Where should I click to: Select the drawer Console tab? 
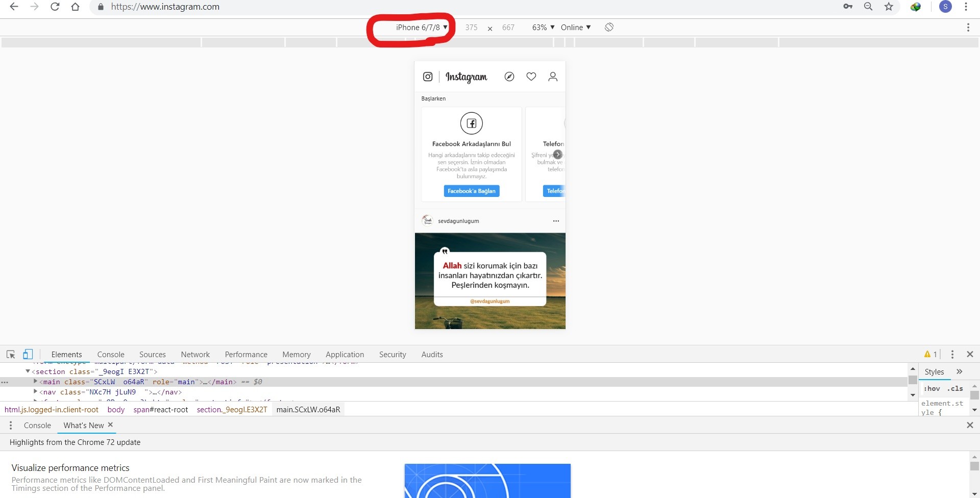(37, 426)
